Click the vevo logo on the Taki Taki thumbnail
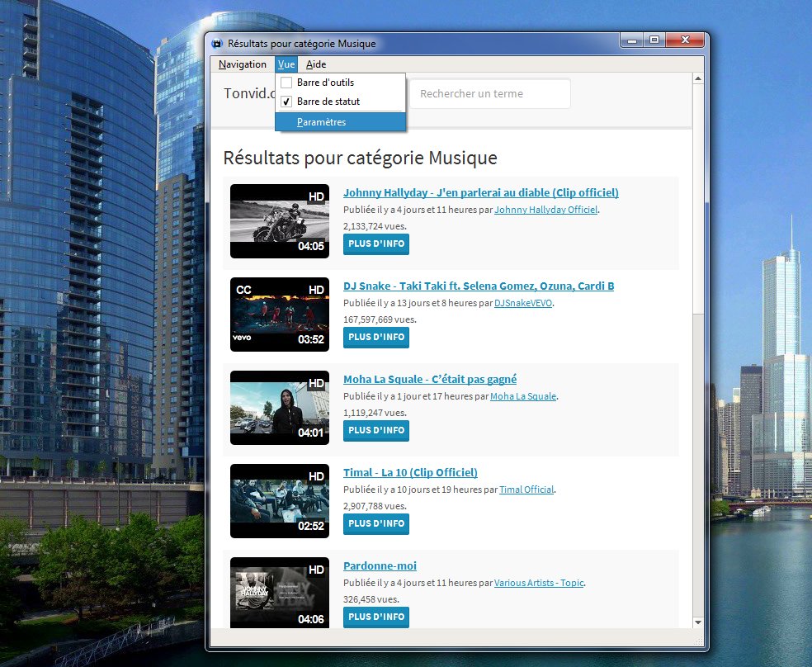This screenshot has height=667, width=812. pyautogui.click(x=242, y=338)
